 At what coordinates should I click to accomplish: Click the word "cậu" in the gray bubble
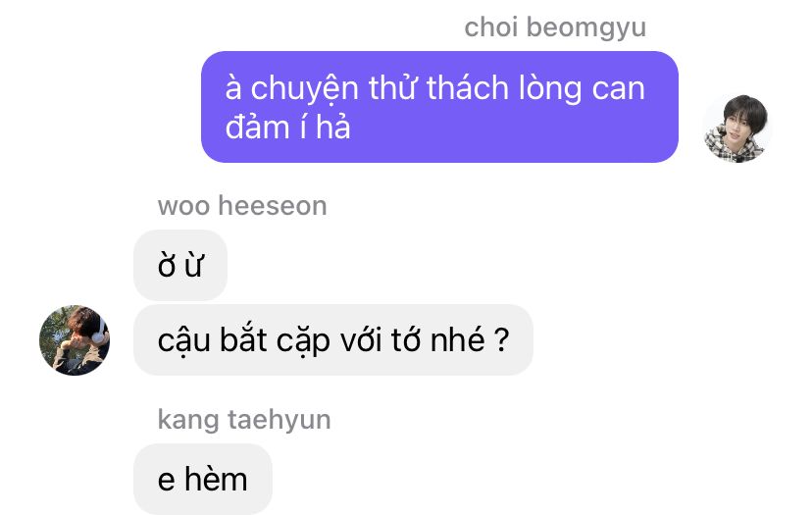183,341
